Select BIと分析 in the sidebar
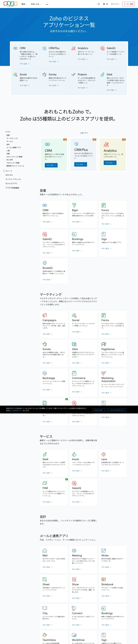Viewport: 138px width, 644px height. [x=10, y=160]
